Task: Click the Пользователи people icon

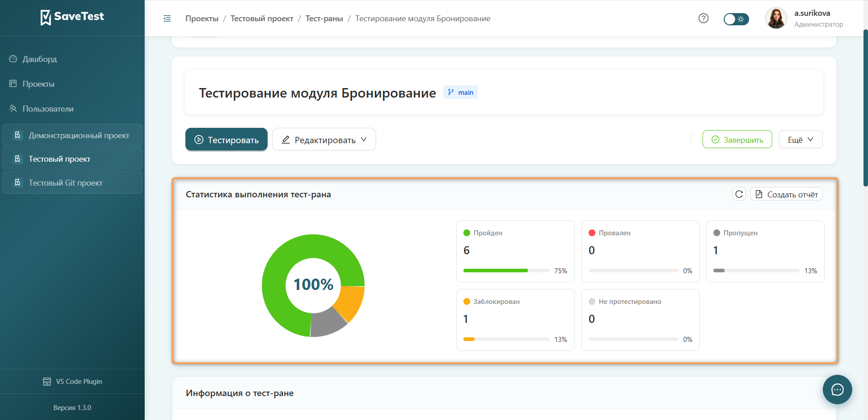Action: coord(13,108)
